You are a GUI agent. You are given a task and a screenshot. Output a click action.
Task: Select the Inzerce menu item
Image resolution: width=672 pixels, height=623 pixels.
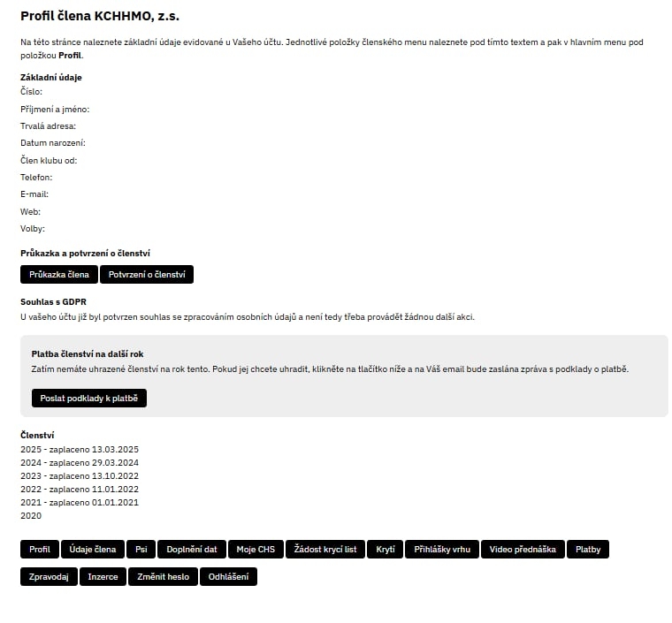pyautogui.click(x=103, y=577)
